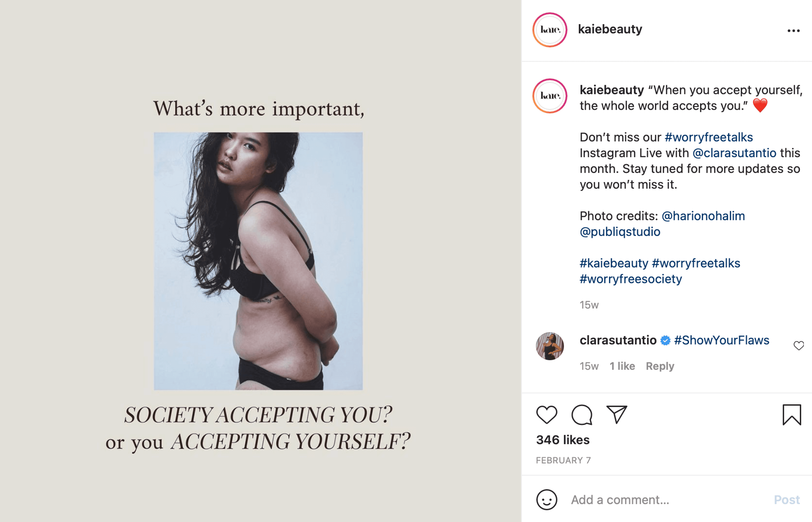Share post via paper plane icon

[617, 414]
